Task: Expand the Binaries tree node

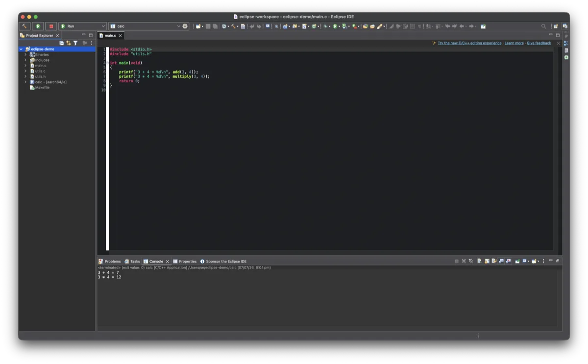Action: coord(25,54)
